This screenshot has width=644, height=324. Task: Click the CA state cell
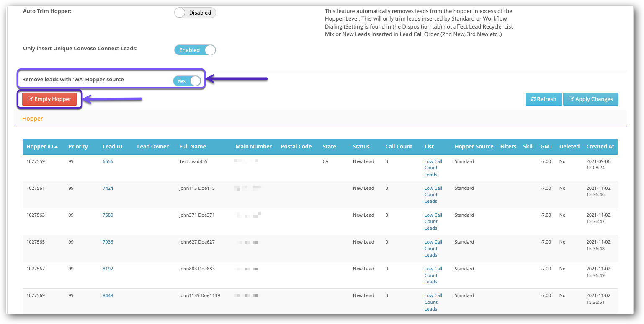[x=325, y=161]
